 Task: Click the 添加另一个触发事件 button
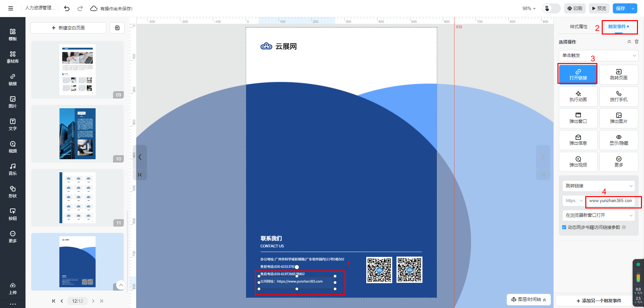(598, 301)
